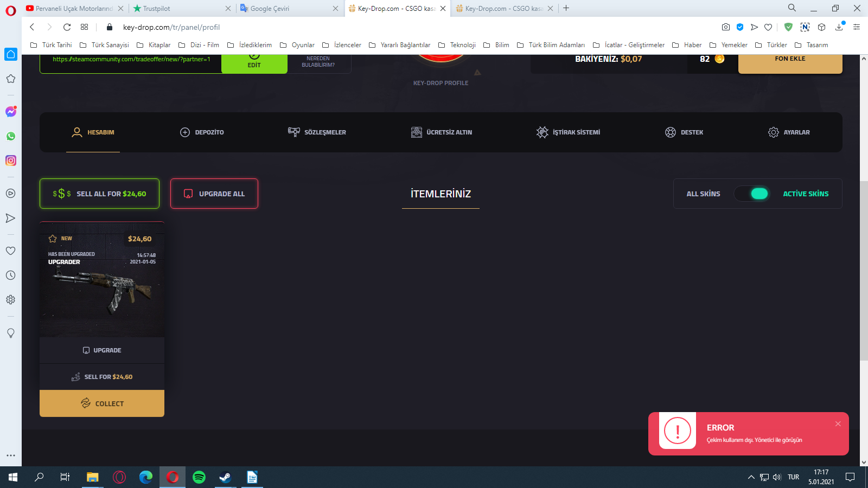Open Windows Start menu

point(13,477)
